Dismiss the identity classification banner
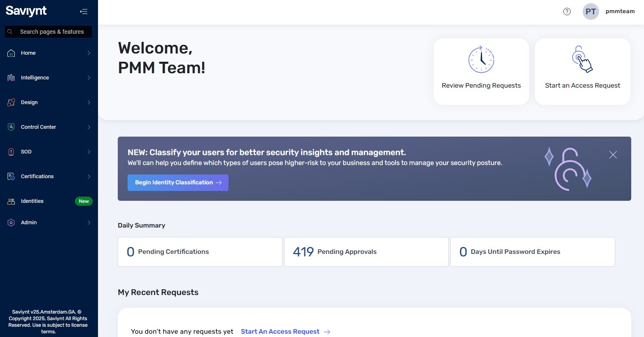This screenshot has width=644, height=337. [x=613, y=155]
